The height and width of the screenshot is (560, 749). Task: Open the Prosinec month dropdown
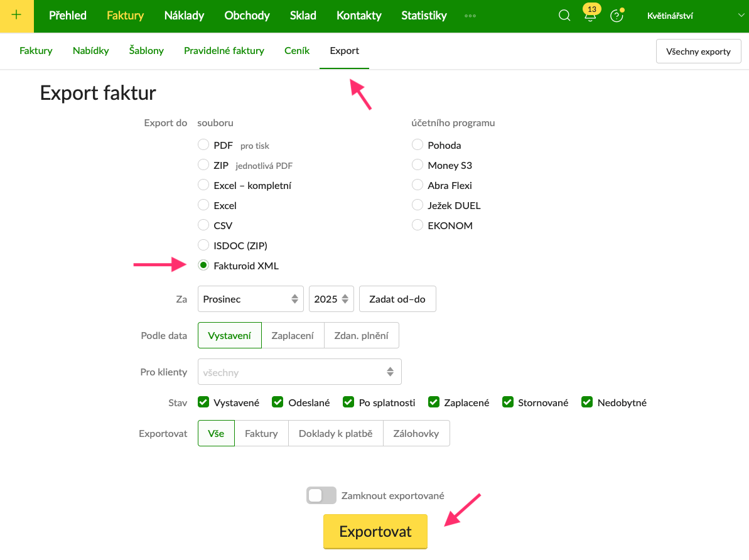coord(251,299)
